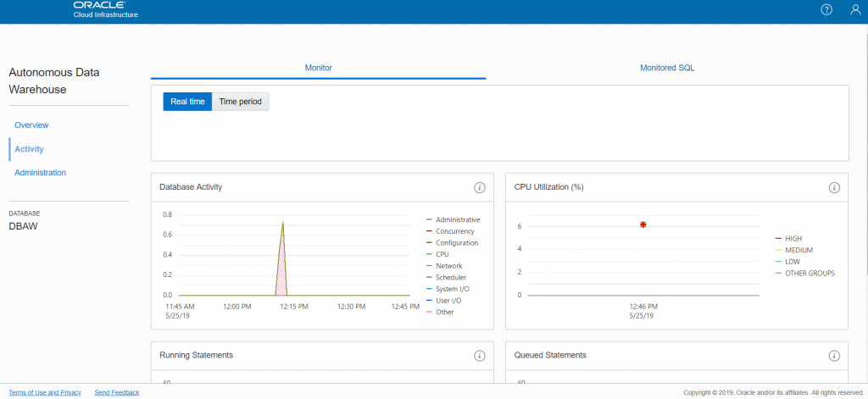Image resolution: width=868 pixels, height=399 pixels.
Task: Click the Database Activity panel title
Action: point(191,187)
